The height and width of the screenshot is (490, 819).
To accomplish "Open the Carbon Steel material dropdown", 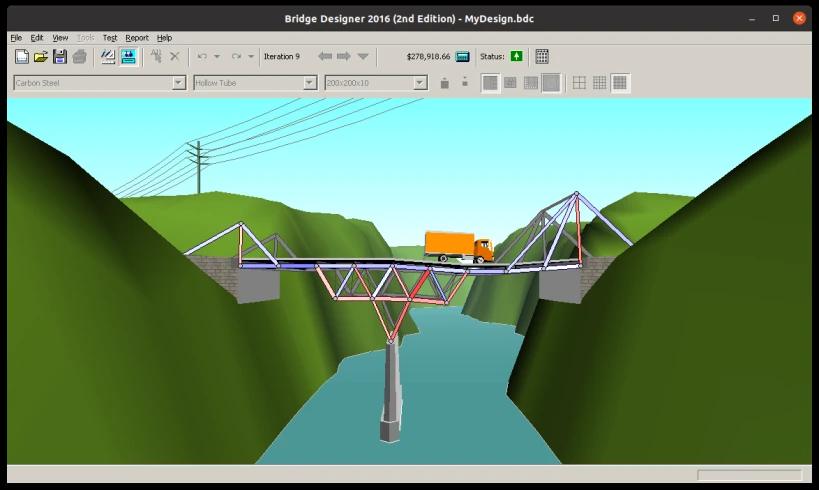I will tap(179, 83).
